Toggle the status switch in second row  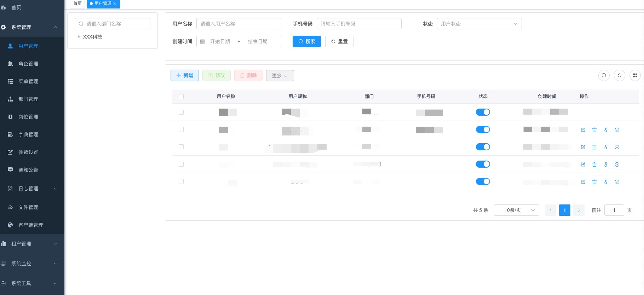(x=483, y=129)
